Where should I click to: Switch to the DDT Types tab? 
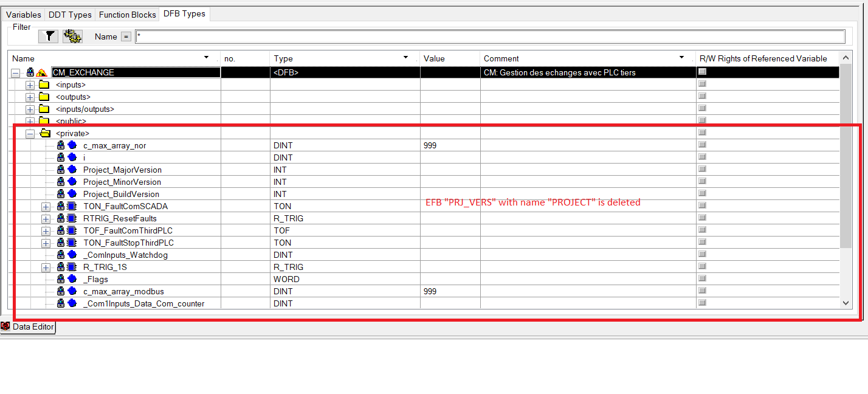pyautogui.click(x=70, y=14)
